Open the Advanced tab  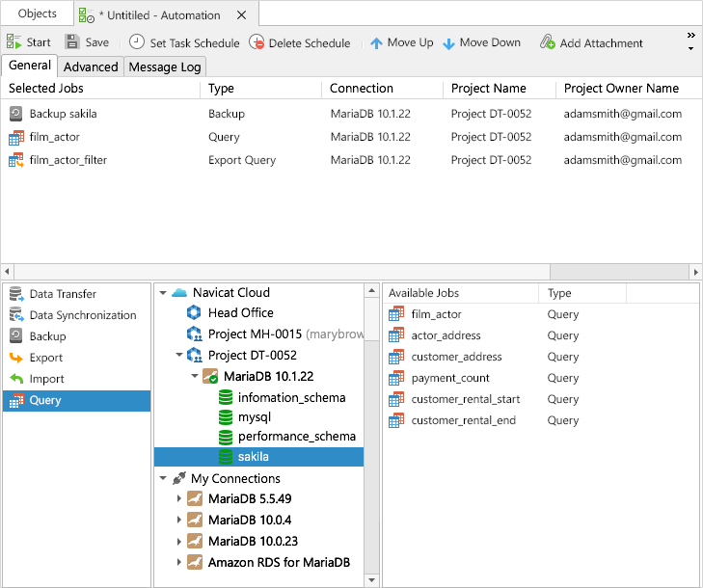click(91, 67)
